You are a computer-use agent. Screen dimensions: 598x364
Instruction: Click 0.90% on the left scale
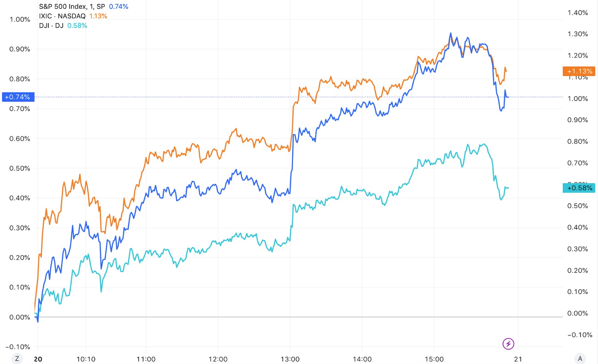[20, 49]
